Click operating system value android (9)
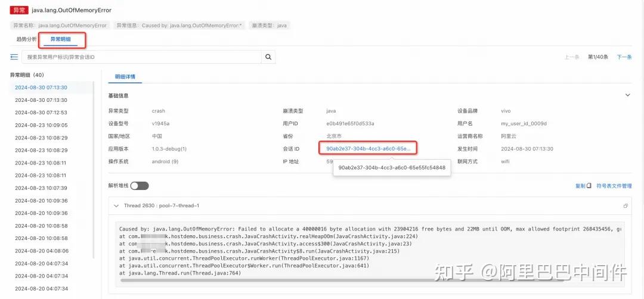The height and width of the screenshot is (299, 644). click(x=165, y=161)
